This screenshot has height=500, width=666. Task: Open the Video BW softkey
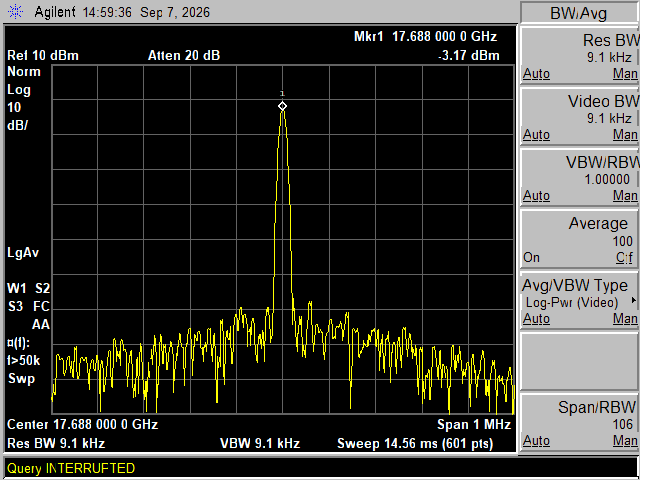[579, 117]
